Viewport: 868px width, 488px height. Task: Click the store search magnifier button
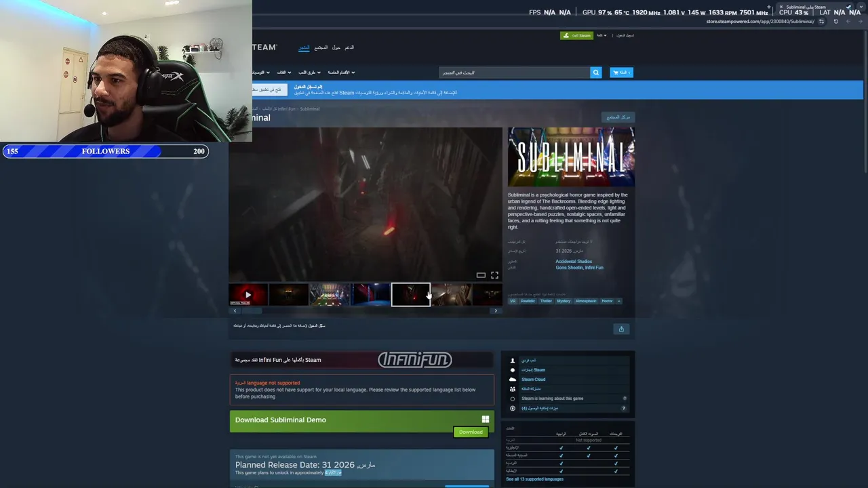click(595, 73)
